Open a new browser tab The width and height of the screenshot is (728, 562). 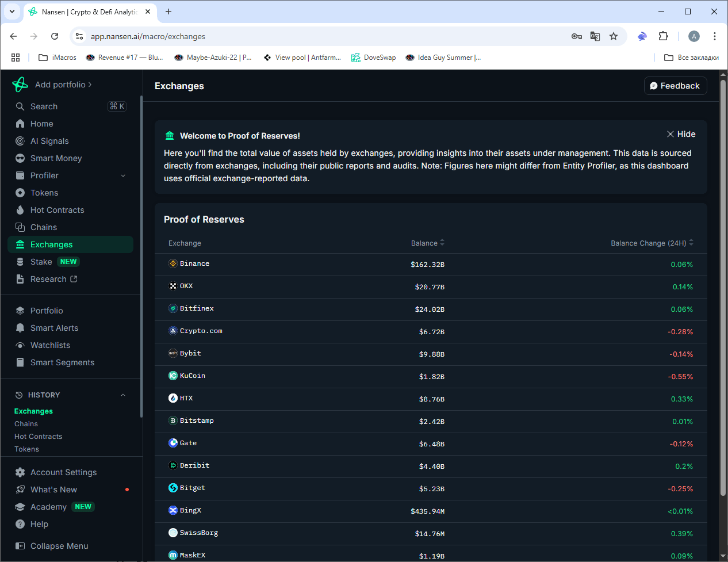click(168, 12)
